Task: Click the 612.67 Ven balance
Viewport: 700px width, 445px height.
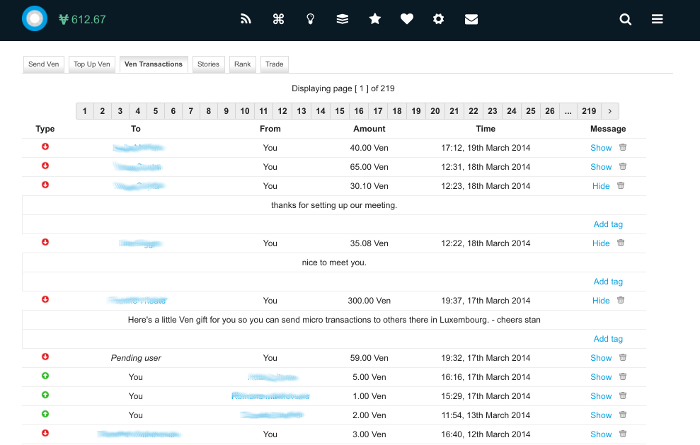Action: [88, 19]
